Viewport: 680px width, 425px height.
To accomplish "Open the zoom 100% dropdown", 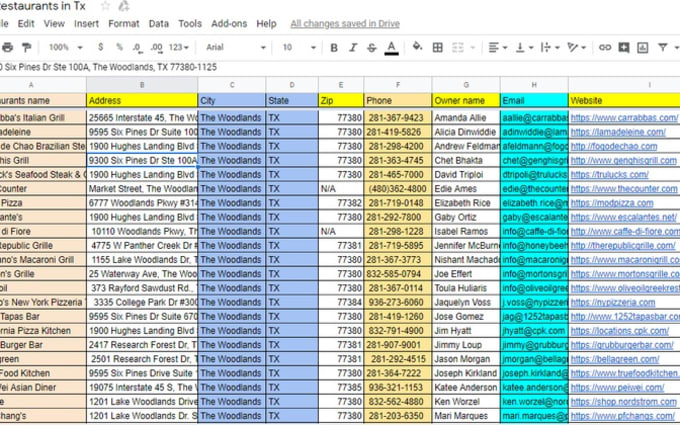I will (65, 47).
